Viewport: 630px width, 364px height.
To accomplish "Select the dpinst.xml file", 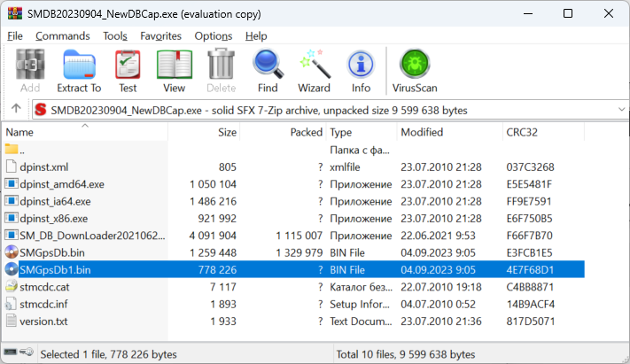I will coord(43,167).
